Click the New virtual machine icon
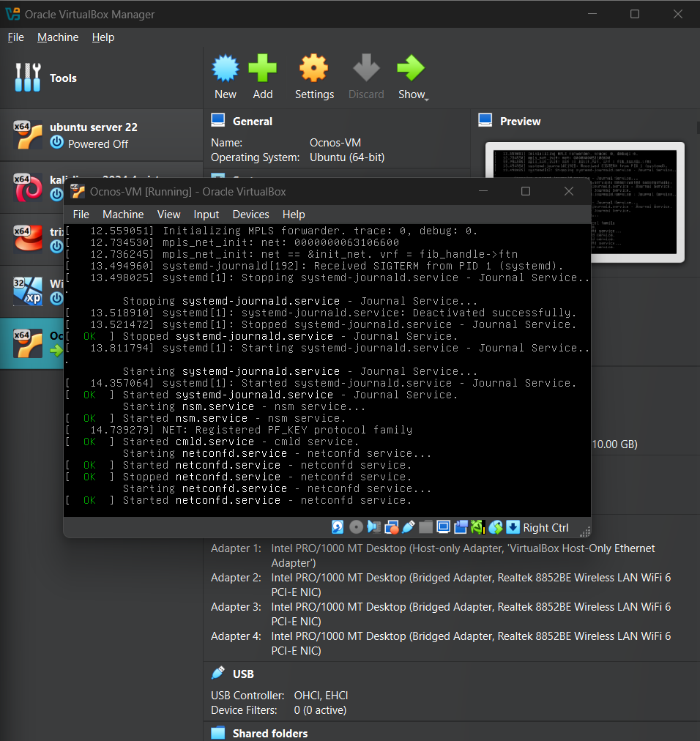 tap(226, 70)
